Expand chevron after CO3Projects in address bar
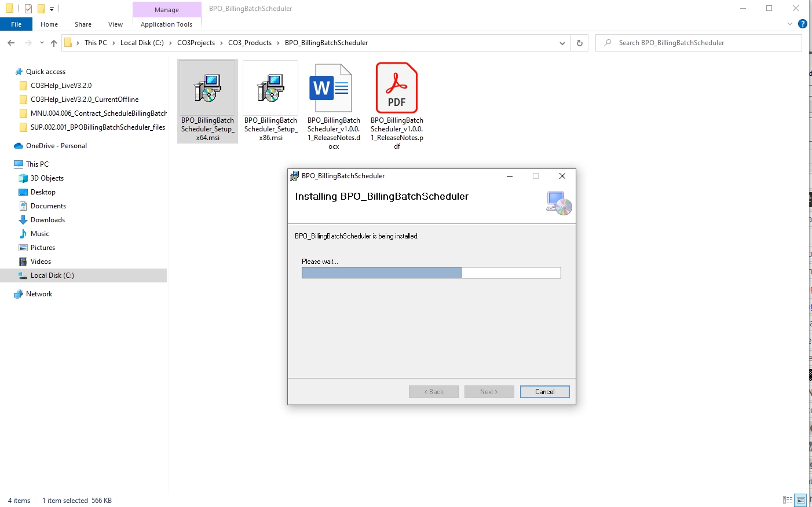Image resolution: width=812 pixels, height=507 pixels. [x=221, y=43]
